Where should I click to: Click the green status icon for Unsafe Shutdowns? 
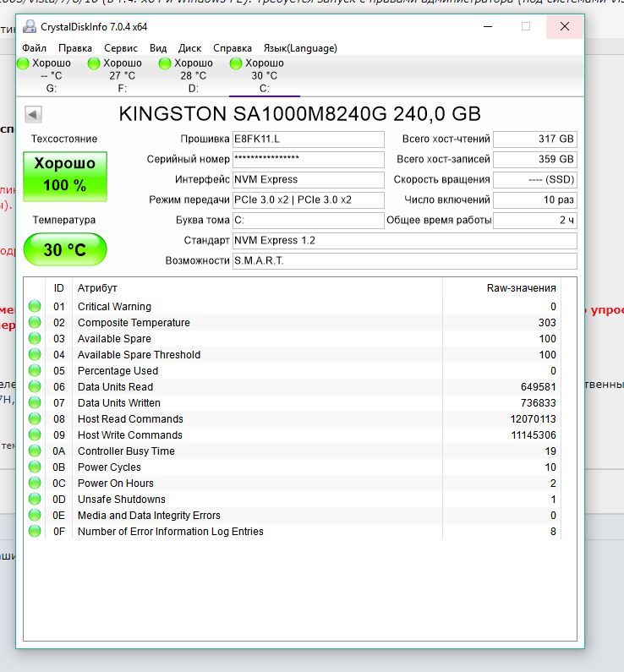(x=35, y=499)
